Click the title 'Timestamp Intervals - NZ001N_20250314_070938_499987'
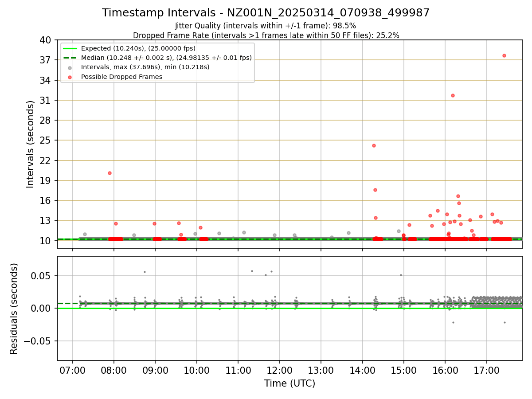Screen dimensions: 532x399 266,13
